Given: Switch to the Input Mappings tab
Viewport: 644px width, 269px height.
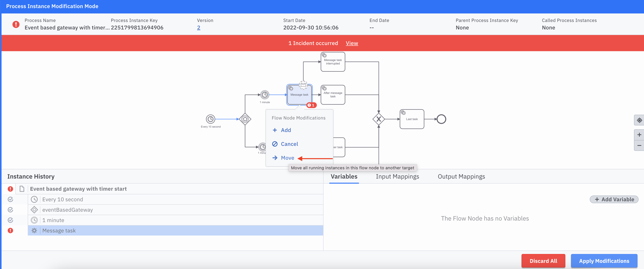Looking at the screenshot, I should tap(397, 176).
